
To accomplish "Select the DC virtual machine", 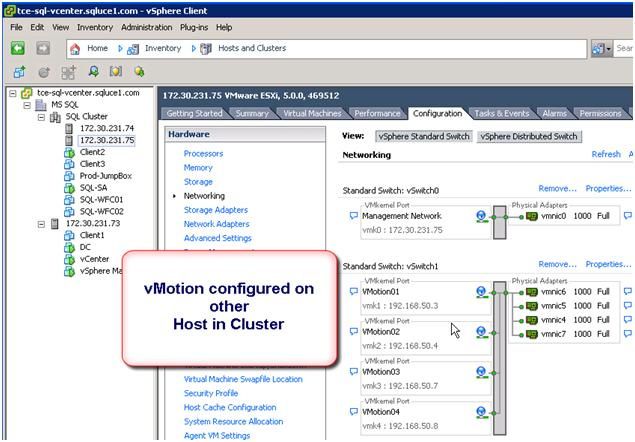I will [x=85, y=247].
